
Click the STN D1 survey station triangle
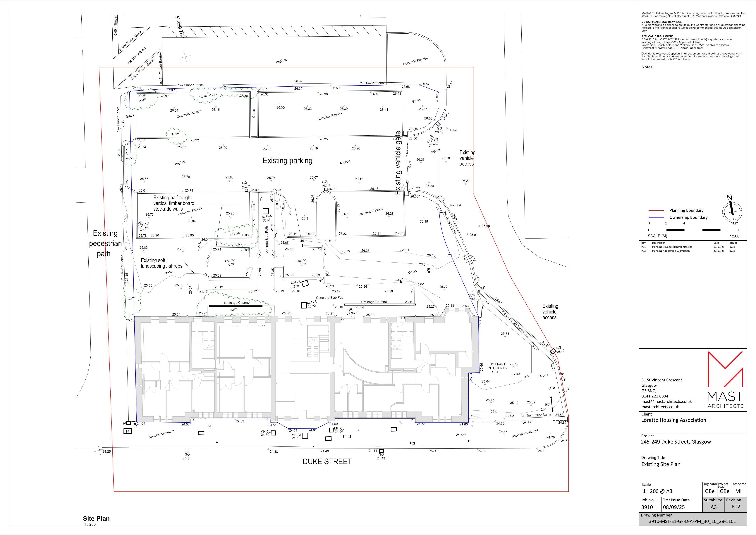tap(140, 222)
